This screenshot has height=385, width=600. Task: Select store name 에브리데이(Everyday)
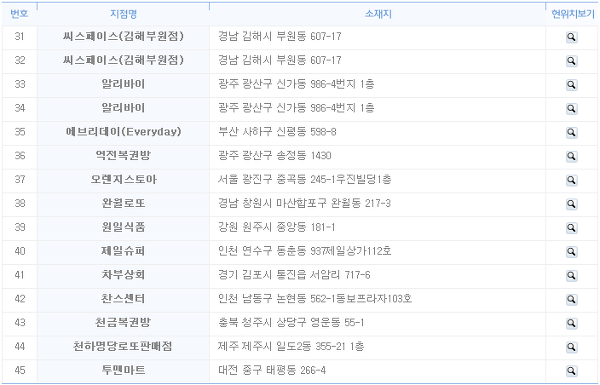123,132
